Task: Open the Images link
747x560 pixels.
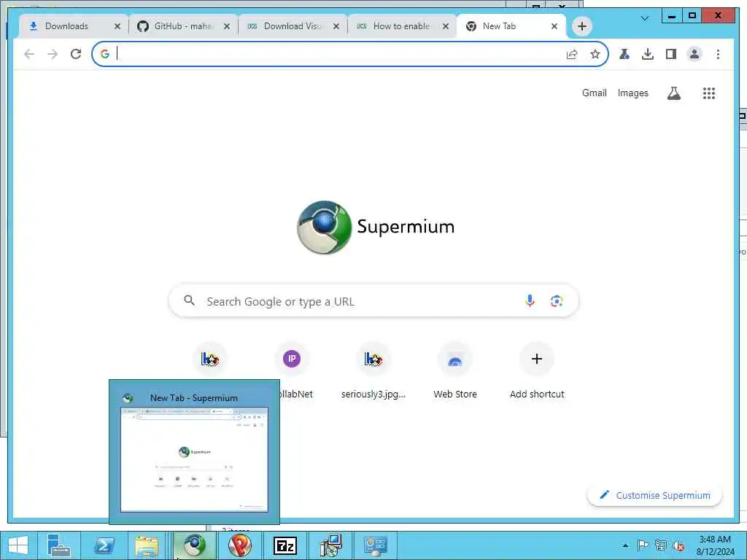Action: coord(632,93)
